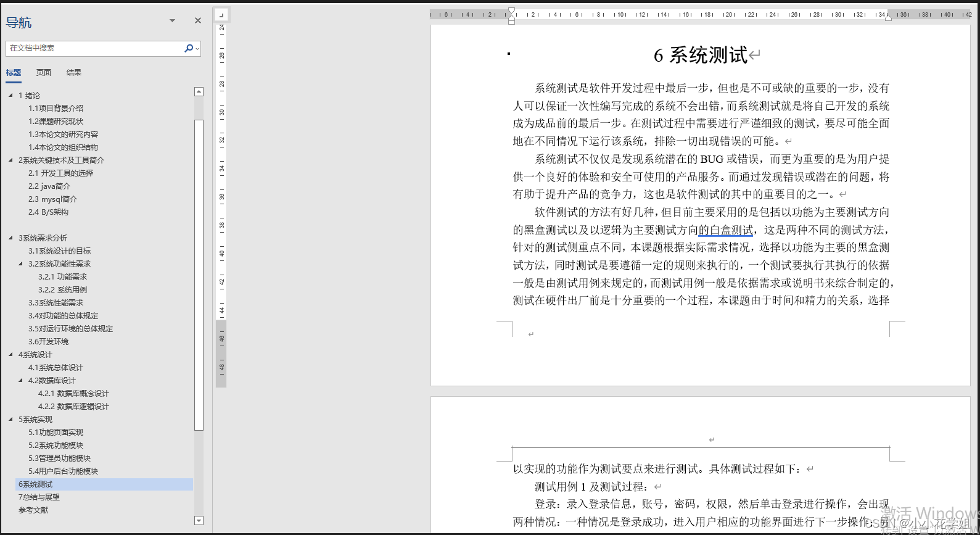Go to heading 1.2课题研究现状

coord(56,121)
